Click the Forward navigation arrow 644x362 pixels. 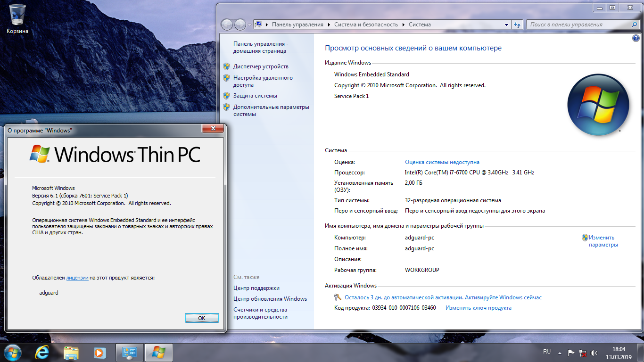click(x=240, y=25)
